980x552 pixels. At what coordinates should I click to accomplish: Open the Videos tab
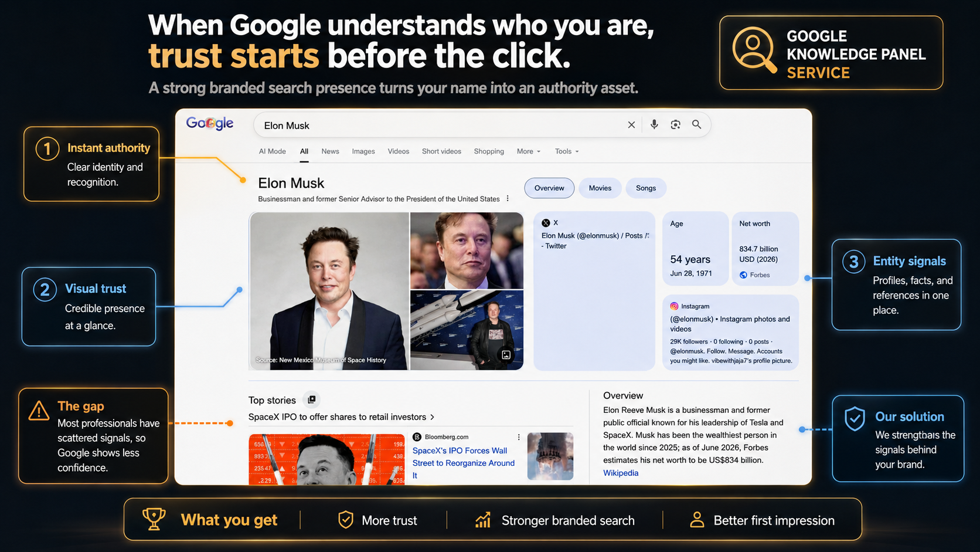(x=399, y=151)
